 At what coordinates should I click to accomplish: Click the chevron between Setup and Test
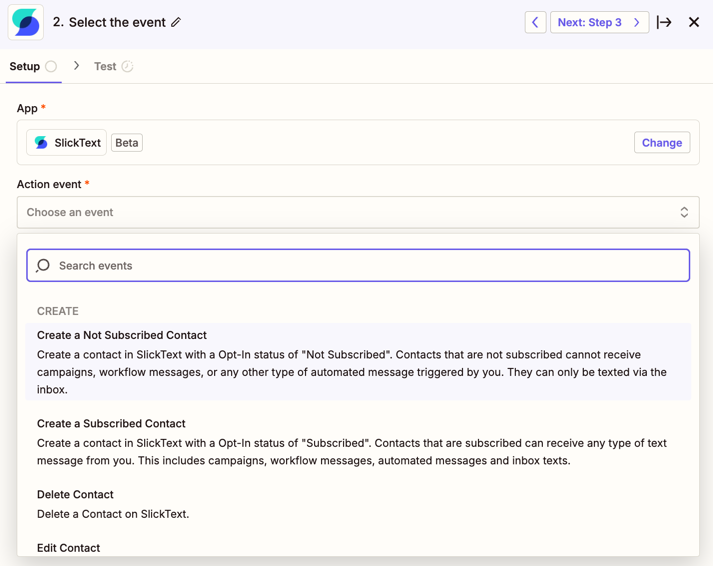click(x=76, y=66)
